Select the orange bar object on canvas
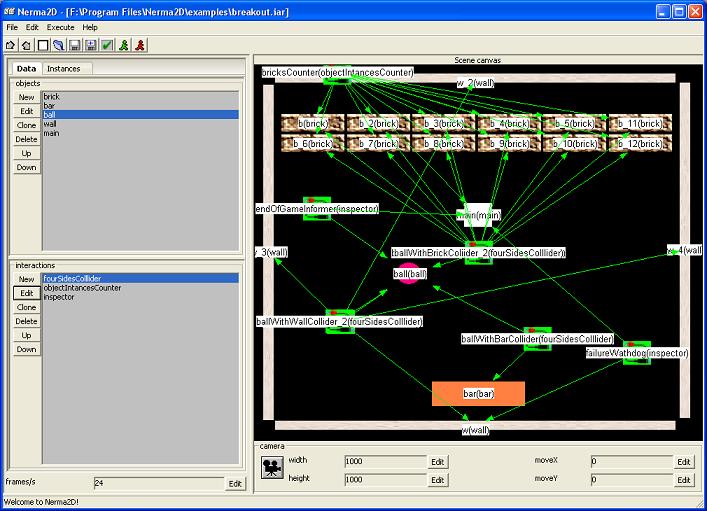 pyautogui.click(x=478, y=394)
